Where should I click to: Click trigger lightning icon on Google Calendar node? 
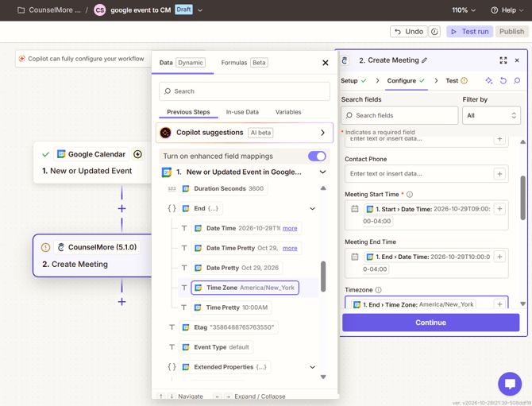pos(137,154)
